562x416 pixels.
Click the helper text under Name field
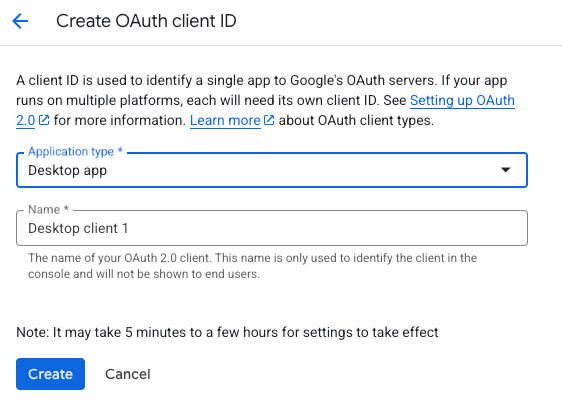tap(252, 266)
